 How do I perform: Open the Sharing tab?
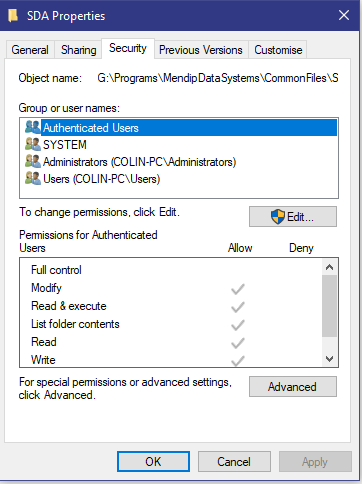(x=79, y=50)
